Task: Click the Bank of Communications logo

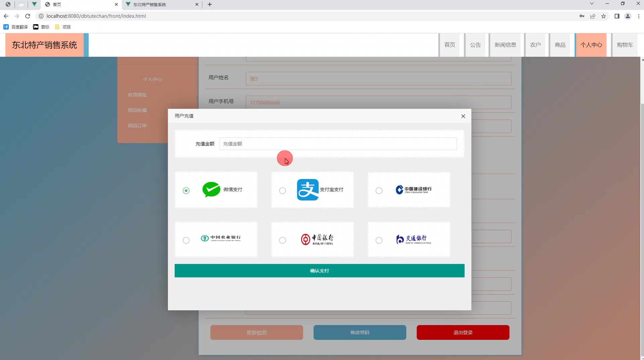Action: point(414,239)
